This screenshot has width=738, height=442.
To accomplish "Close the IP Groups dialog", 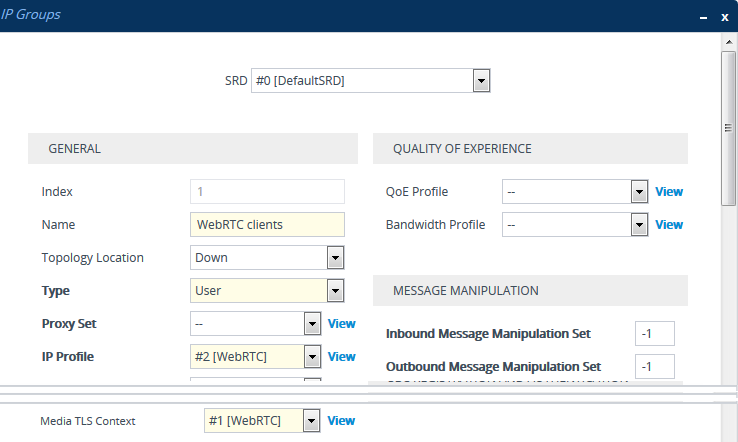I will pos(724,17).
